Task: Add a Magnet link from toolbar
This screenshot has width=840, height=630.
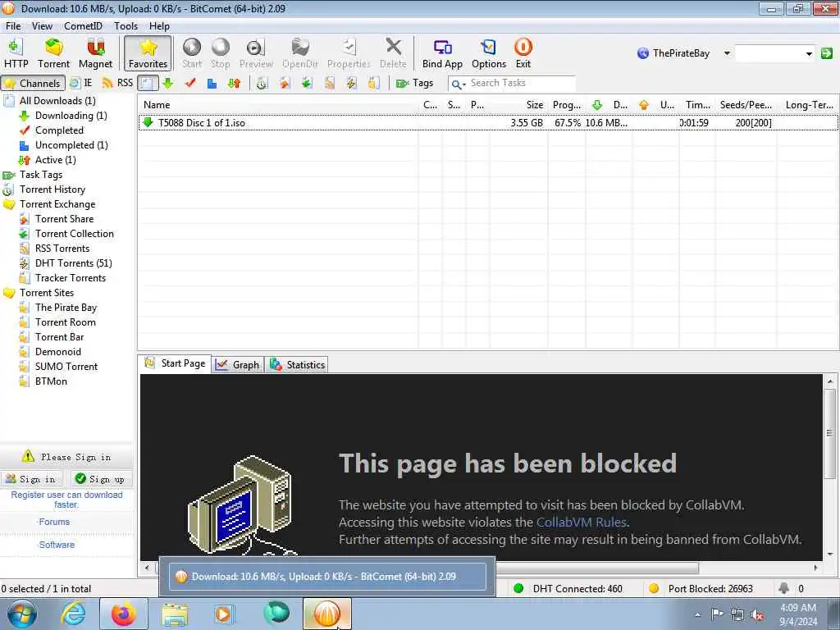Action: (x=95, y=53)
